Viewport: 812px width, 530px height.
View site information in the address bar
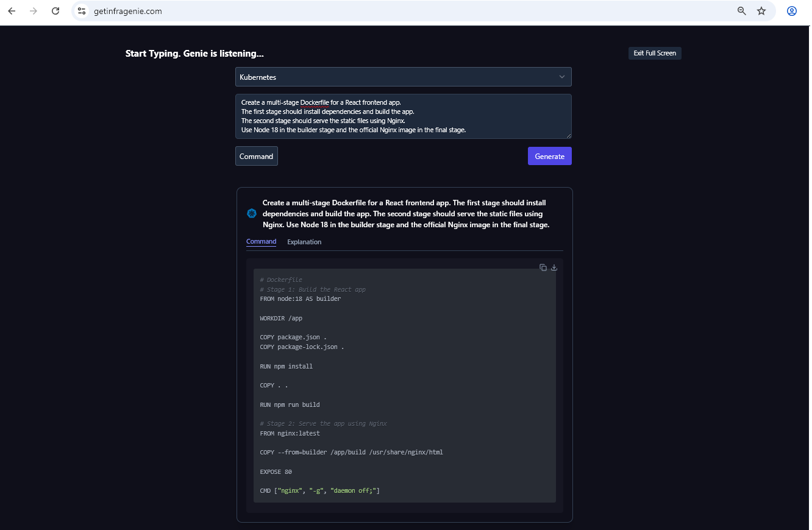click(x=82, y=11)
